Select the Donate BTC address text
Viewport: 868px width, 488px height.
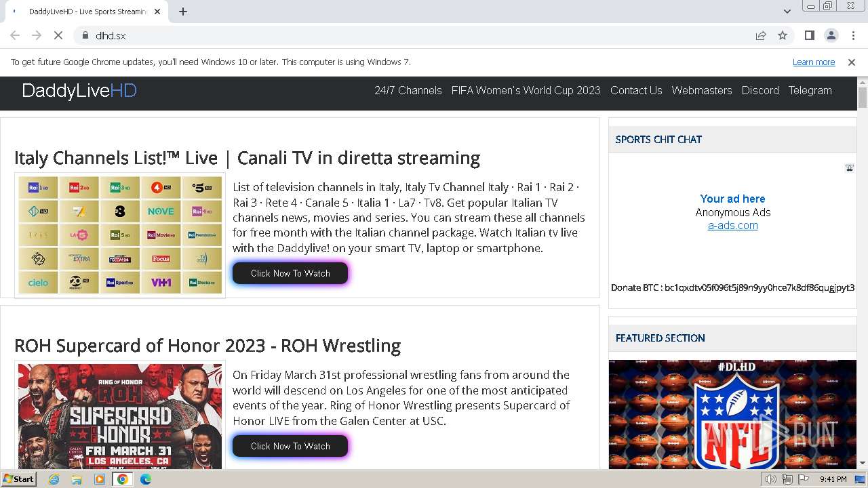pos(732,287)
